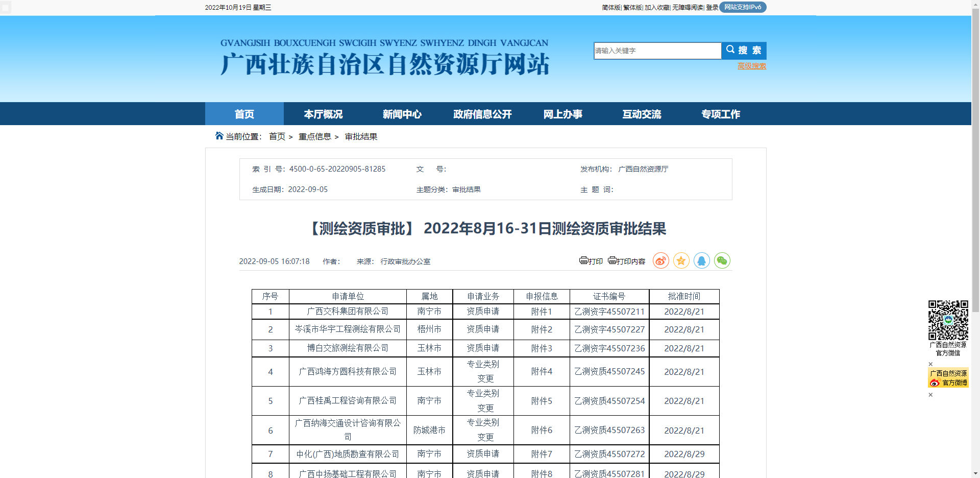Open 网上办事 navigation menu
The image size is (980, 478).
[562, 114]
